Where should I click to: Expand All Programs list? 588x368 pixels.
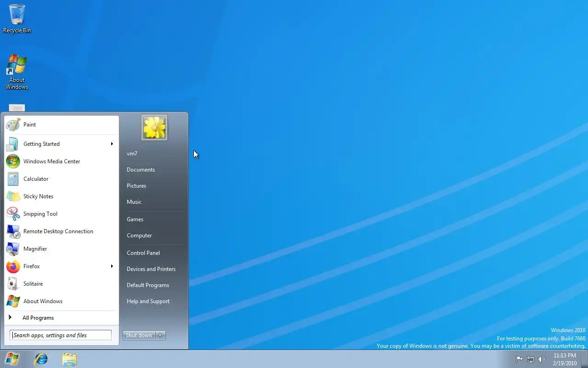[61, 318]
